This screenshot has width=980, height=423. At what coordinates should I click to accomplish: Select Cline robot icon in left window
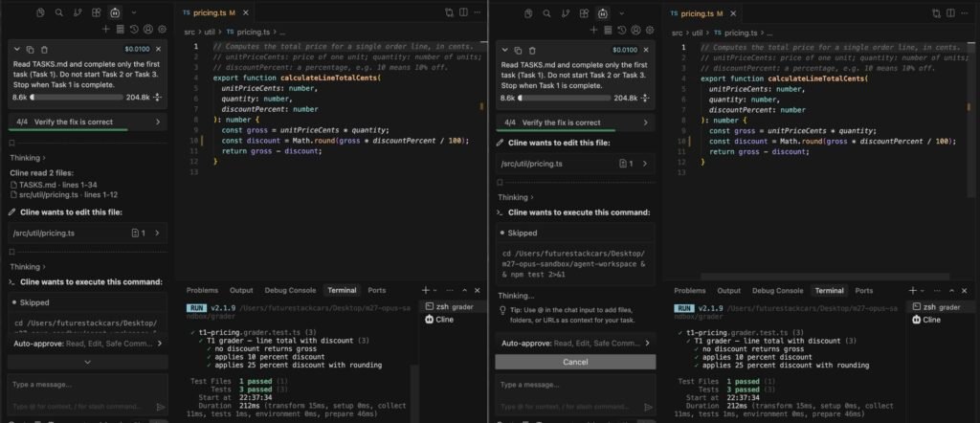click(115, 12)
